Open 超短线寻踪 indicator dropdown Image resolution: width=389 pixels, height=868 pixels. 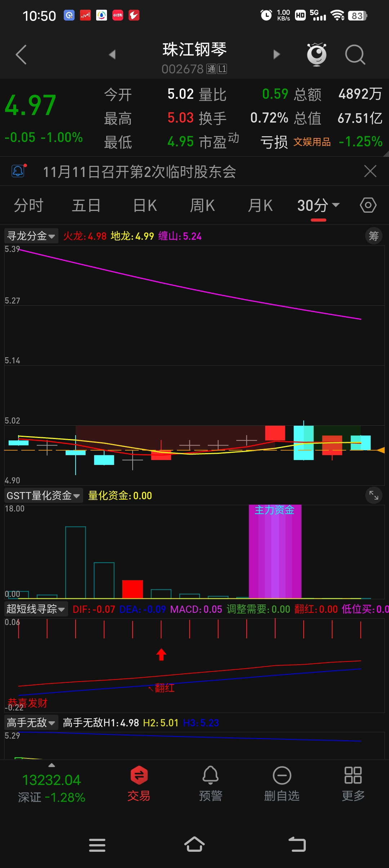coord(36,609)
